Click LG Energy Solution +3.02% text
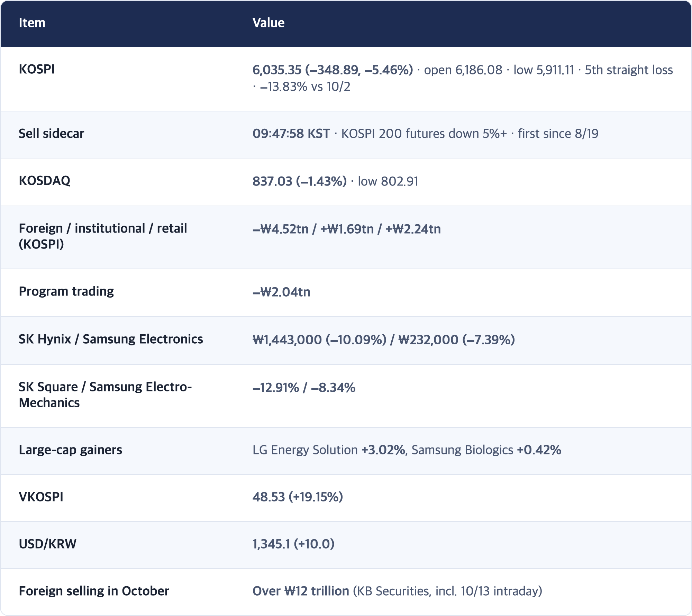This screenshot has height=616, width=692. [x=329, y=450]
